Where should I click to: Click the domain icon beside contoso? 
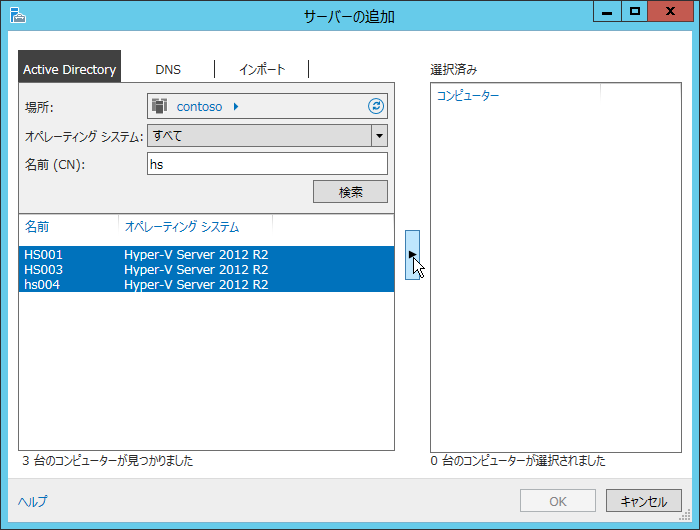[159, 106]
